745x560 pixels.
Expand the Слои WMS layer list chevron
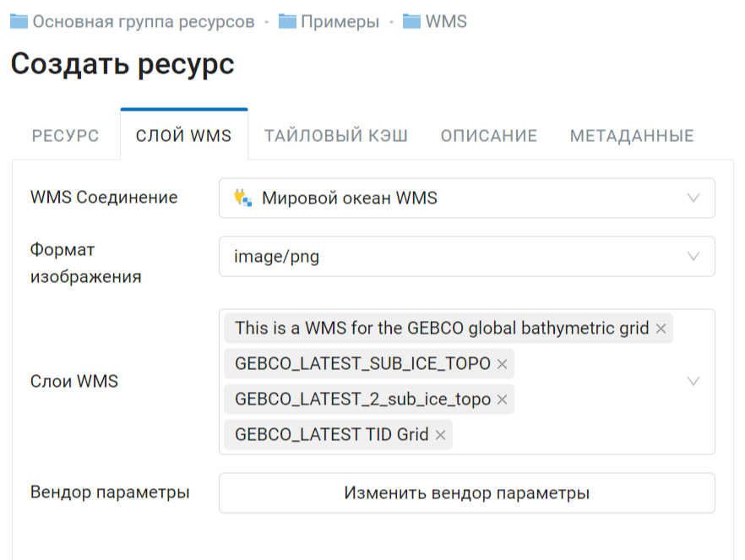[693, 381]
